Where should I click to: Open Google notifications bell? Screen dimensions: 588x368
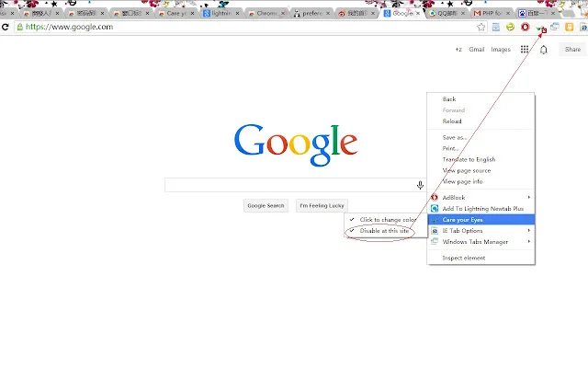point(543,50)
